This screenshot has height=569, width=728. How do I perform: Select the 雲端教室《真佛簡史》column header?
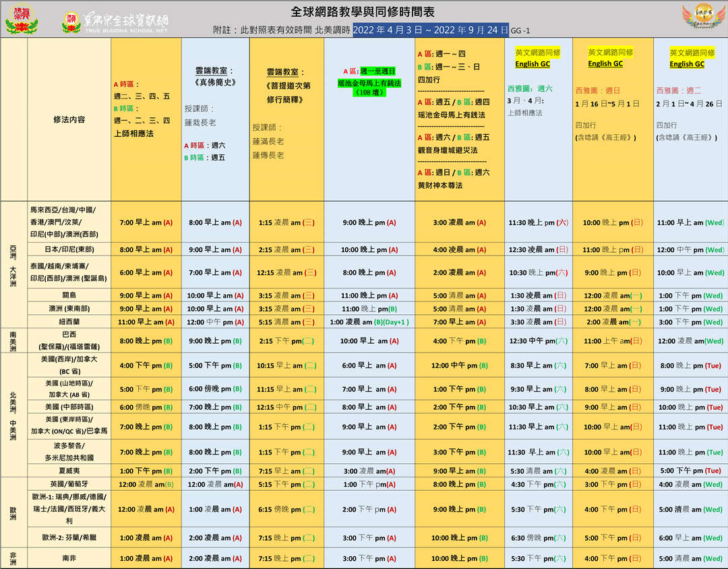(x=214, y=76)
